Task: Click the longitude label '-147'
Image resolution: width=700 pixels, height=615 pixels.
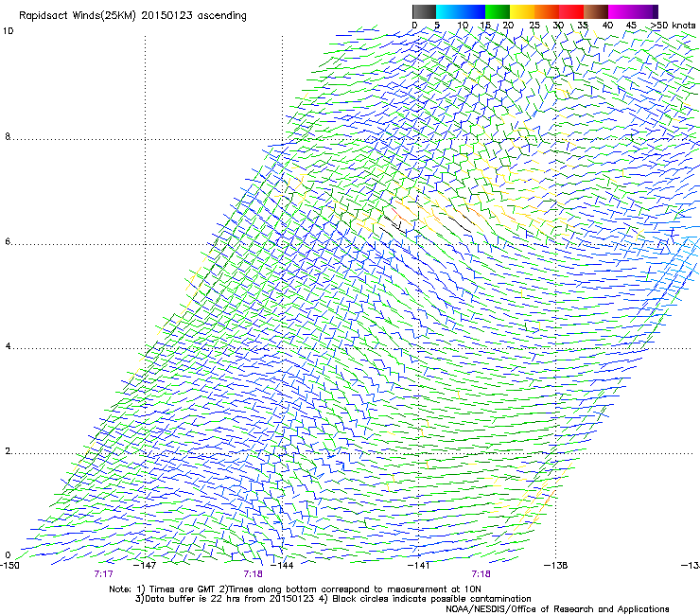Action: click(145, 566)
